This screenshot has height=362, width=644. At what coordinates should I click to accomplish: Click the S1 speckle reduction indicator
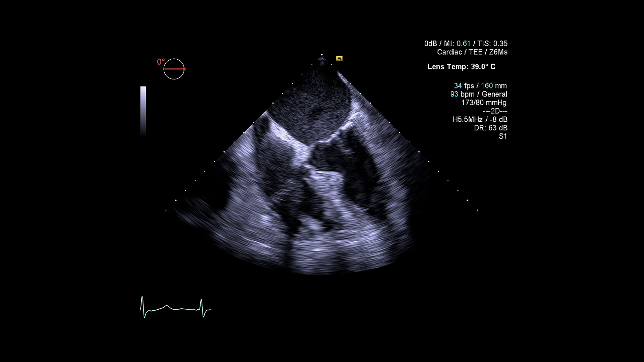click(503, 136)
